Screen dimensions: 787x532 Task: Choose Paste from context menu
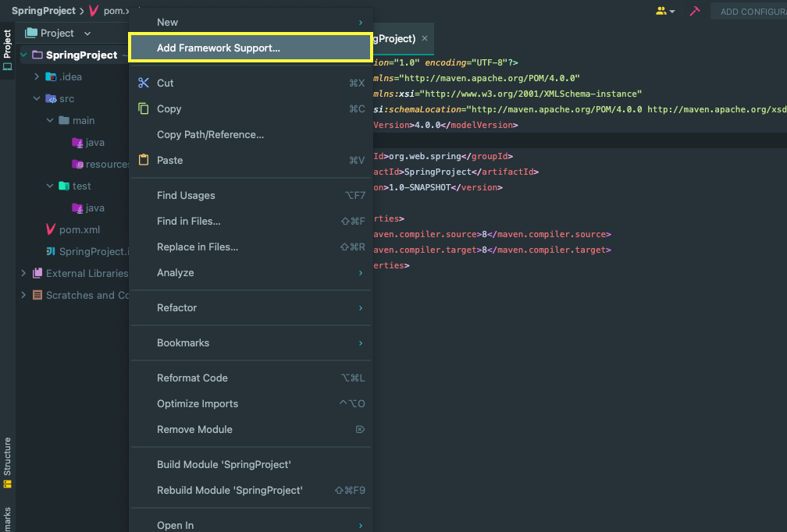pyautogui.click(x=250, y=161)
